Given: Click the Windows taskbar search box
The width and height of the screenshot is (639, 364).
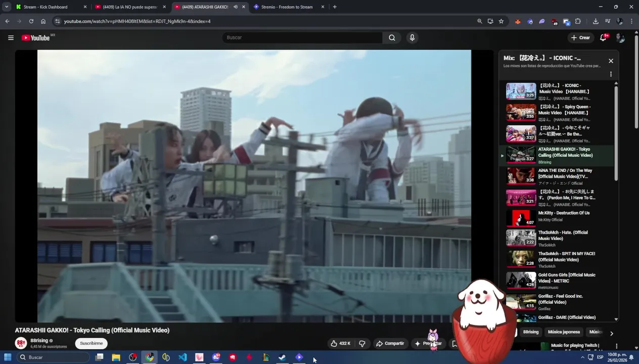Looking at the screenshot, I should [53, 357].
